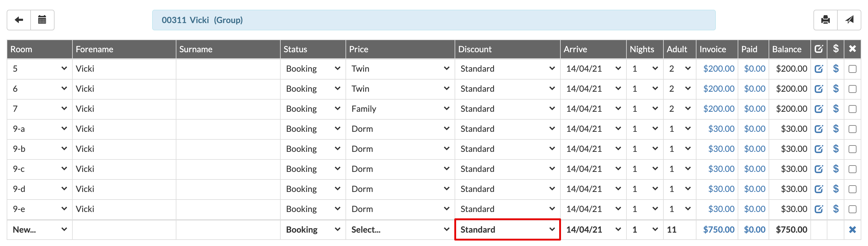Click the send paper-plane icon

click(x=849, y=20)
